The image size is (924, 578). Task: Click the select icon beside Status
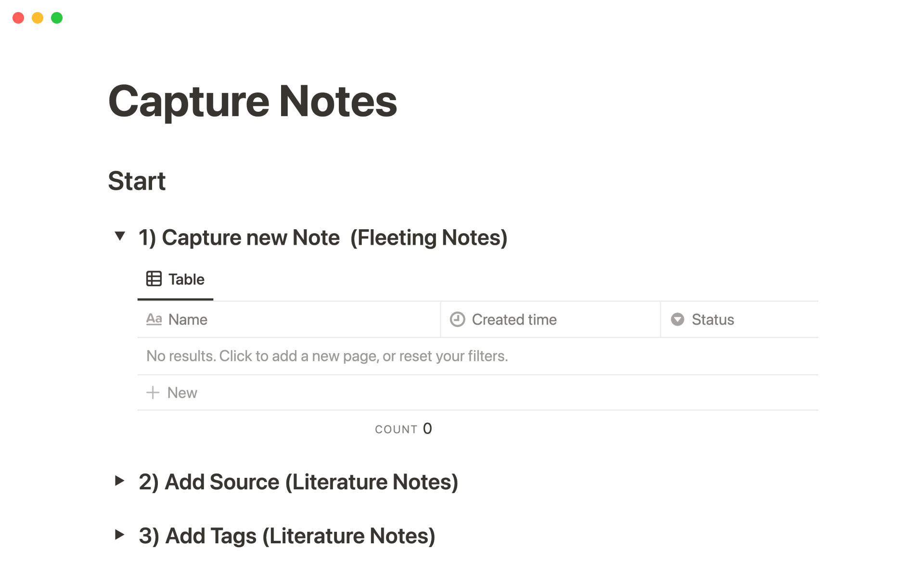pos(678,319)
